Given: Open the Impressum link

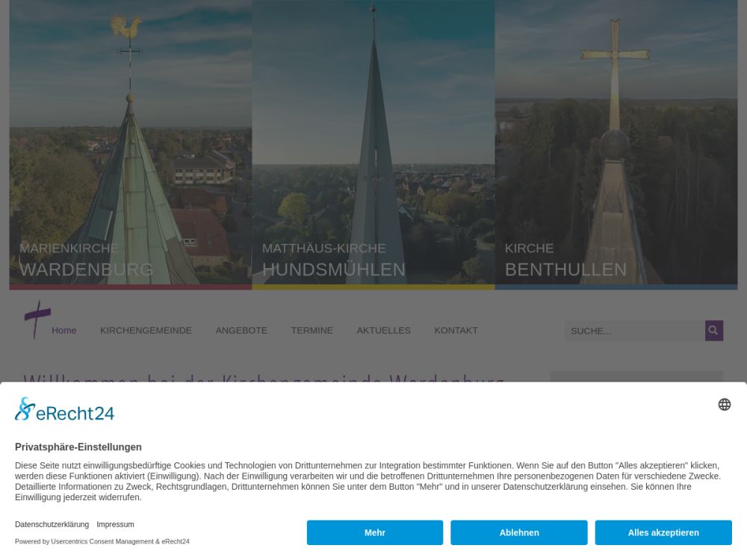Looking at the screenshot, I should tap(115, 524).
